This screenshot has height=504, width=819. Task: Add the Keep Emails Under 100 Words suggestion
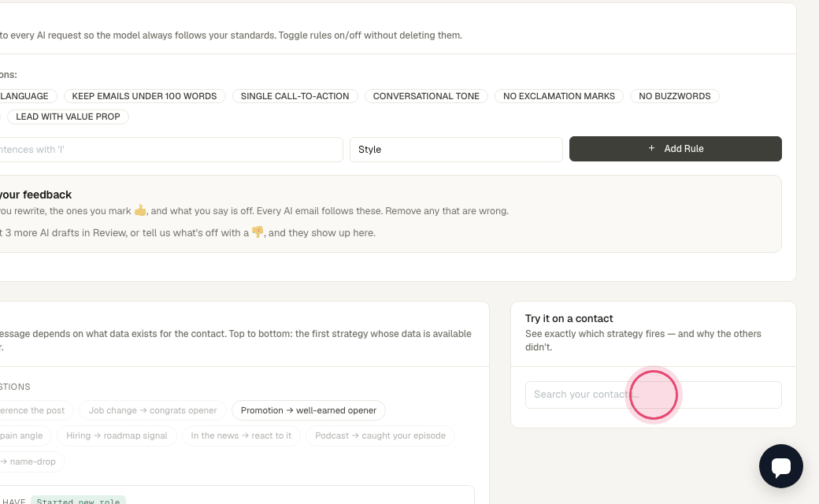144,96
